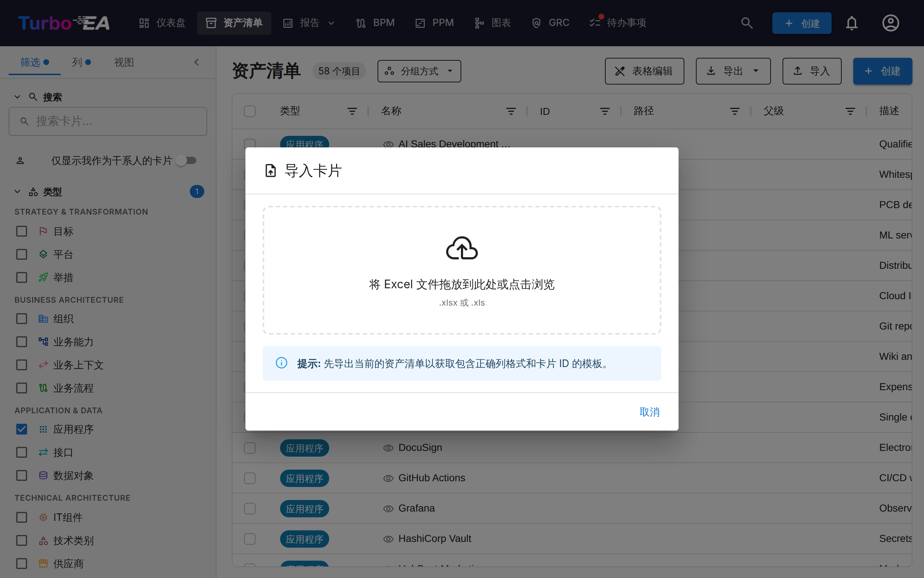Viewport: 924px width, 578px height.
Task: Check the 业务能力 type checkbox
Action: [22, 342]
